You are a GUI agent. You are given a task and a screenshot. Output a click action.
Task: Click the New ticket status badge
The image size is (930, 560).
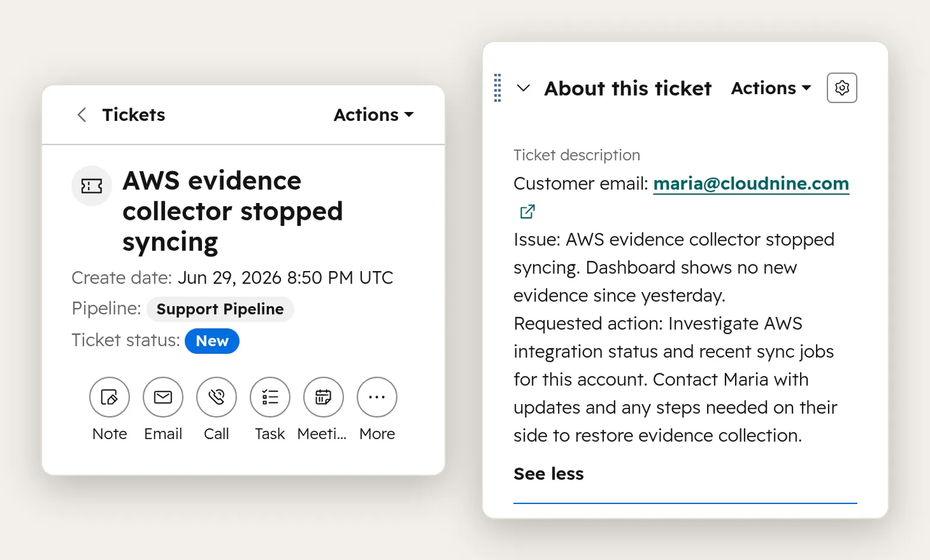(x=212, y=341)
